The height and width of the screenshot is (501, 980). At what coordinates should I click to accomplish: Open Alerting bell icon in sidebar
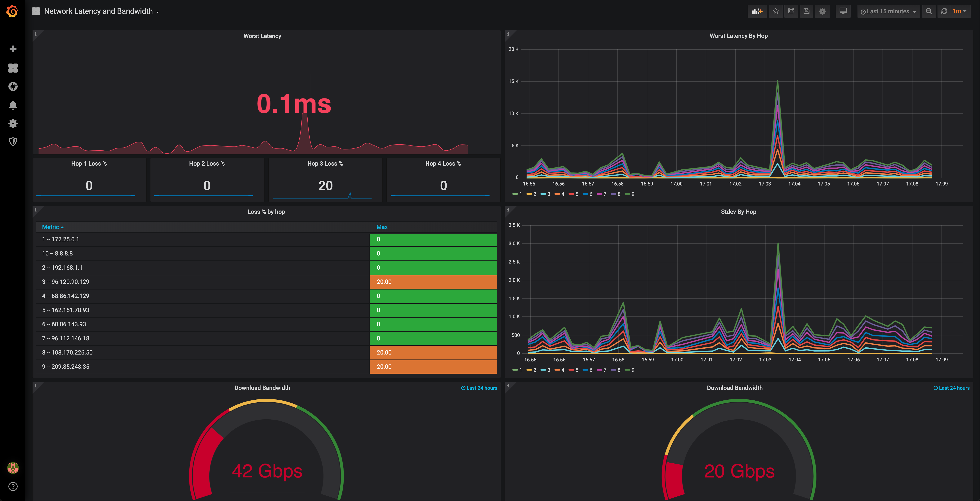(x=13, y=105)
